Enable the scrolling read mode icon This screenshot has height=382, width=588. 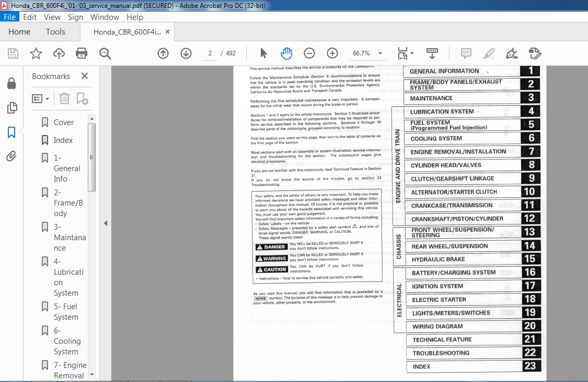tap(432, 53)
